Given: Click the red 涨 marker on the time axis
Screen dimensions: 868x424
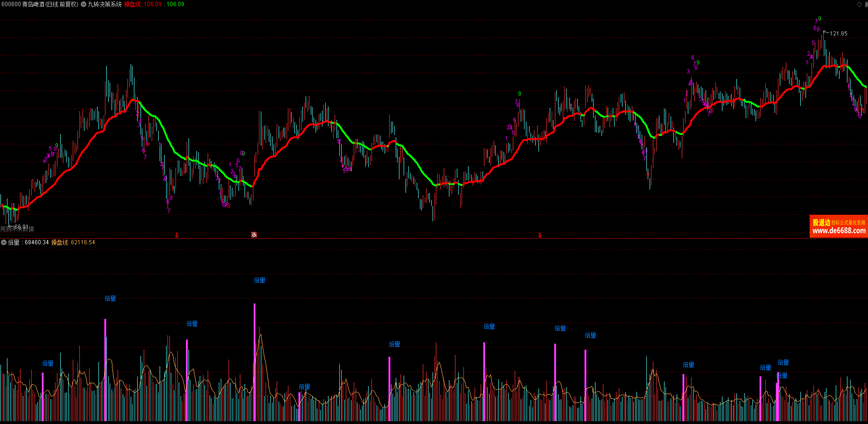Looking at the screenshot, I should coord(254,235).
